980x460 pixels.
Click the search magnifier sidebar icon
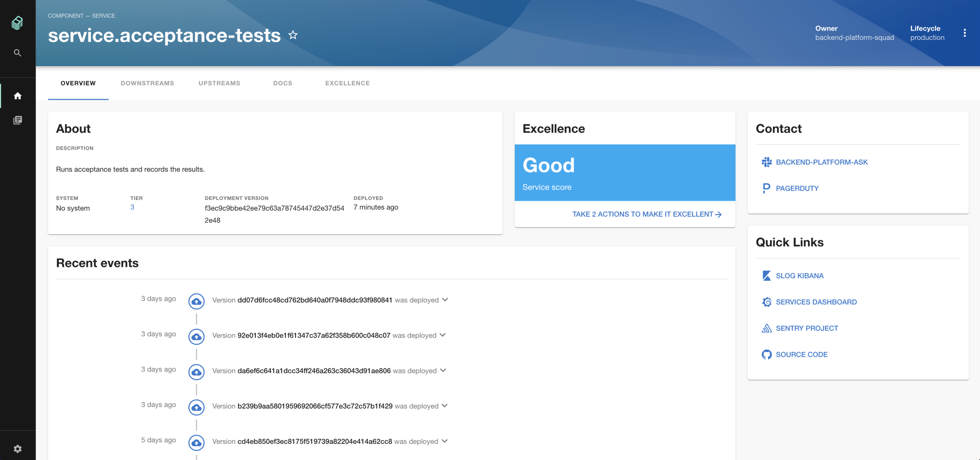coord(18,52)
